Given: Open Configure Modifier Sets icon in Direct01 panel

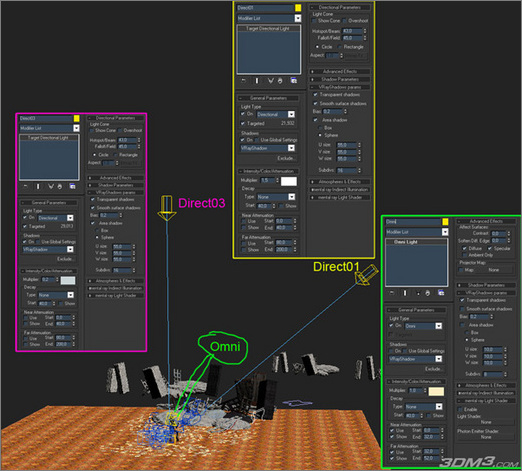Looking at the screenshot, I should tap(294, 81).
